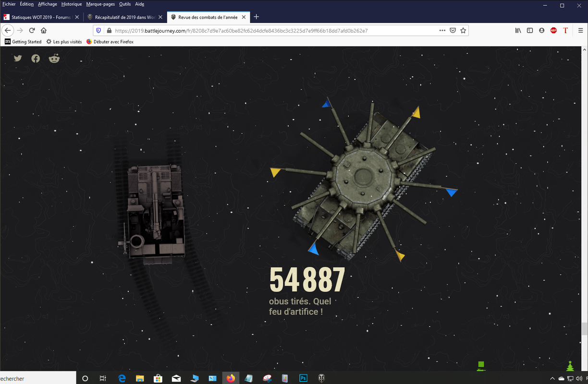This screenshot has width=588, height=384.
Task: Share the page on Twitter
Action: [x=18, y=59]
